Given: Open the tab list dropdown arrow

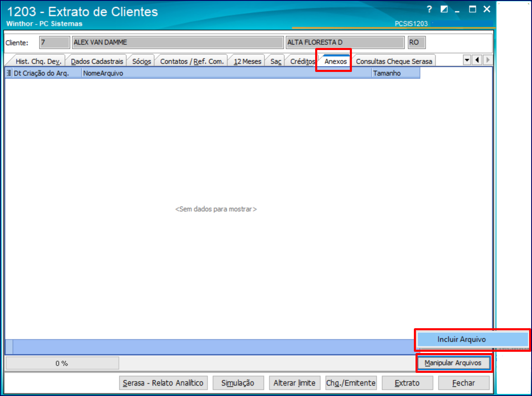Looking at the screenshot, I should coord(467,60).
